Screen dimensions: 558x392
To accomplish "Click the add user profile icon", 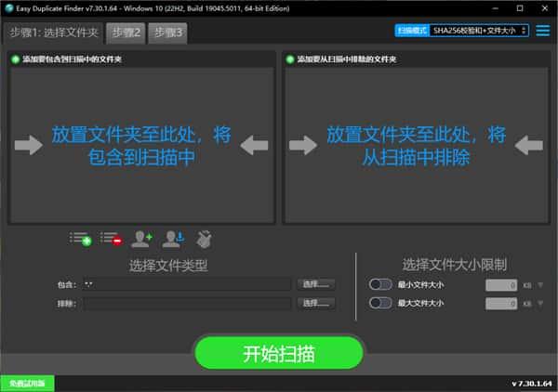I will point(141,239).
